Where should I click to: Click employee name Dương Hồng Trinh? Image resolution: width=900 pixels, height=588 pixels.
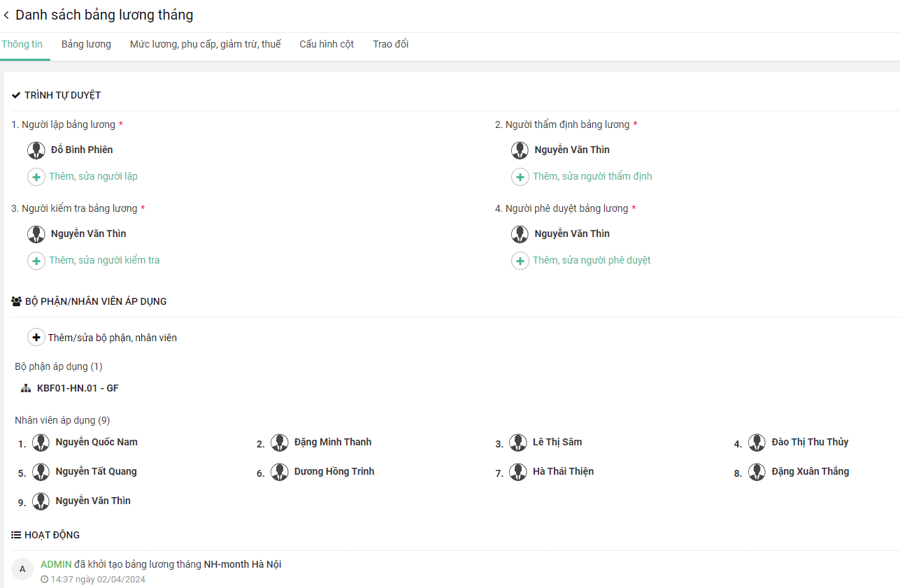pos(334,471)
